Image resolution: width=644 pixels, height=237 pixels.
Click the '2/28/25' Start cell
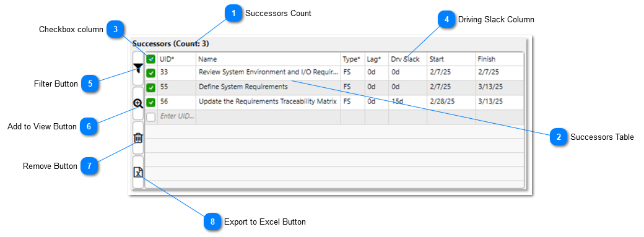451,102
